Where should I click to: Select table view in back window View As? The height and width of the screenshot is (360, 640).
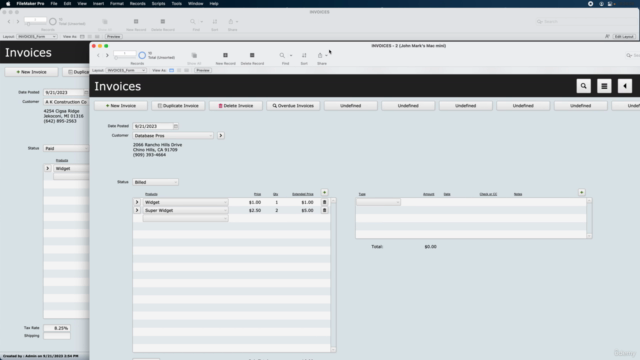[97, 37]
